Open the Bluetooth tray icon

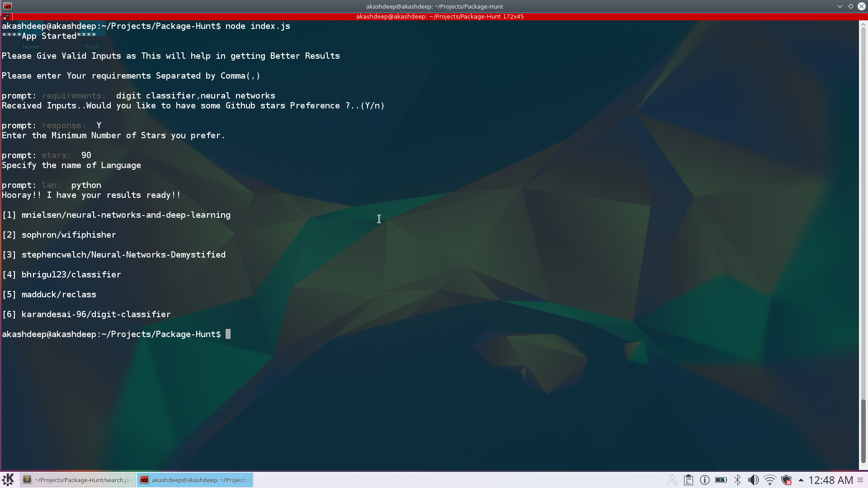point(737,480)
